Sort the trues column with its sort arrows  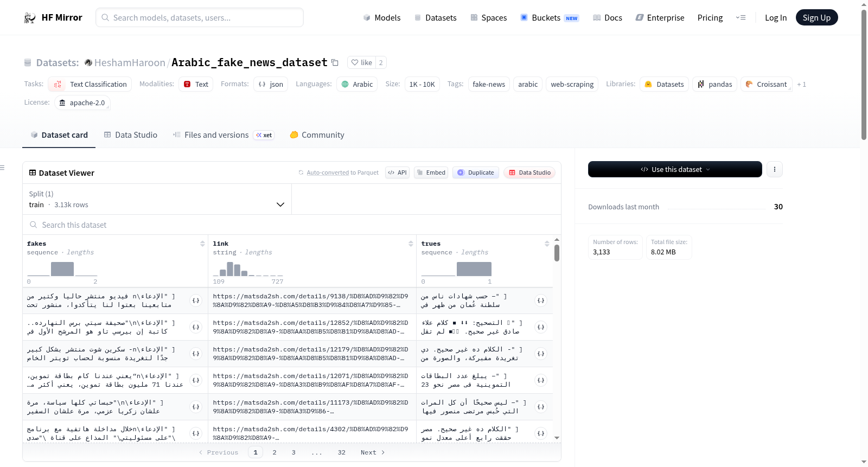click(547, 244)
